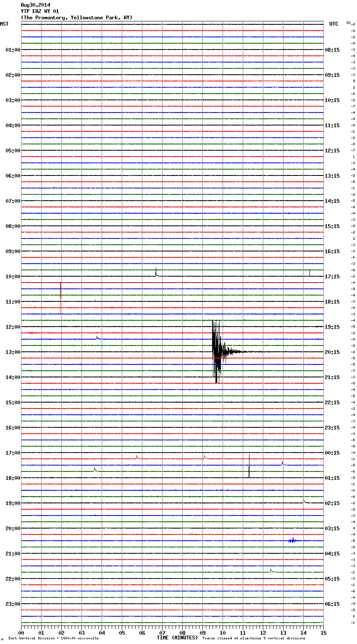This screenshot has height=644, width=357.
Task: Click the UTC label "19:15"
Action: 332,327
